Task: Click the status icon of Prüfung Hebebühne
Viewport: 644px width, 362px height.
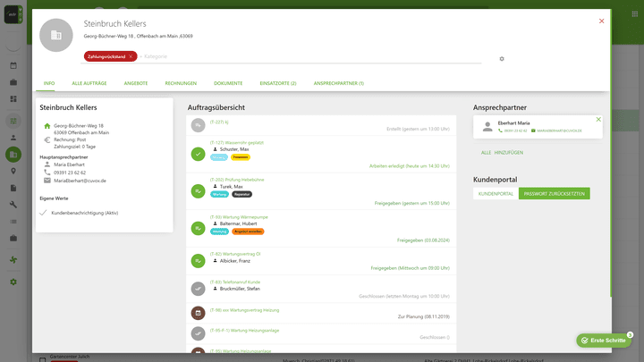Action: (198, 190)
